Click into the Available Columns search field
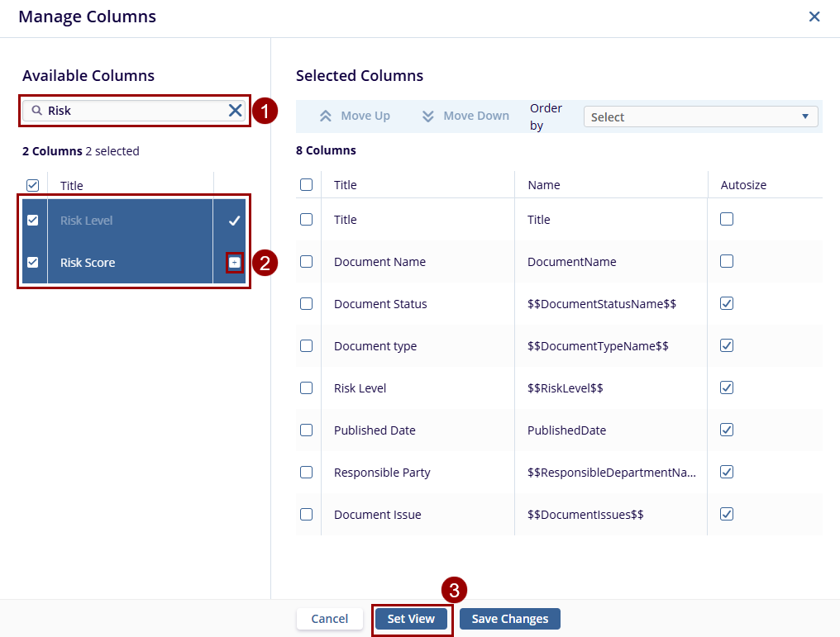This screenshot has height=637, width=840. (132, 111)
